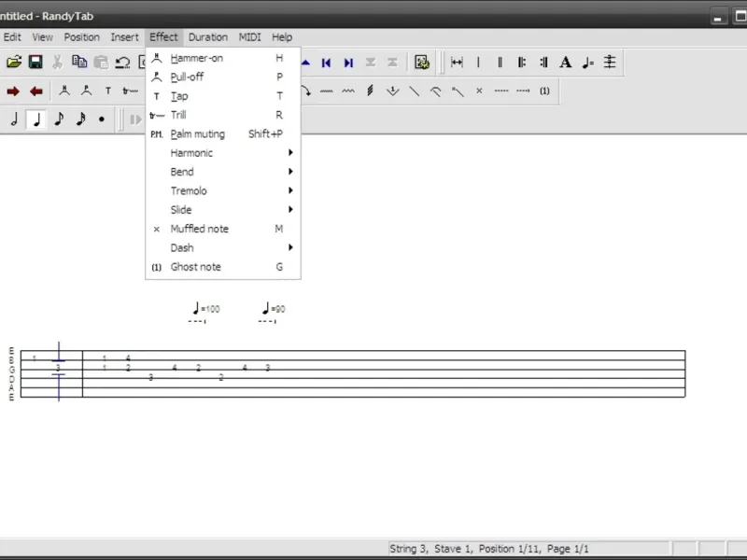Select the half note duration
Image resolution: width=747 pixels, height=560 pixels.
(x=14, y=119)
